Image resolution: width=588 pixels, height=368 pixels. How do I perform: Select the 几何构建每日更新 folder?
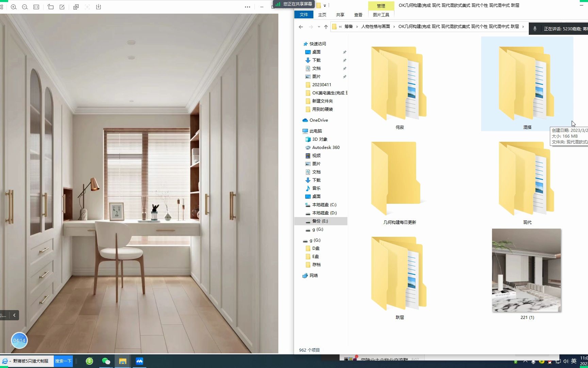[x=399, y=183]
